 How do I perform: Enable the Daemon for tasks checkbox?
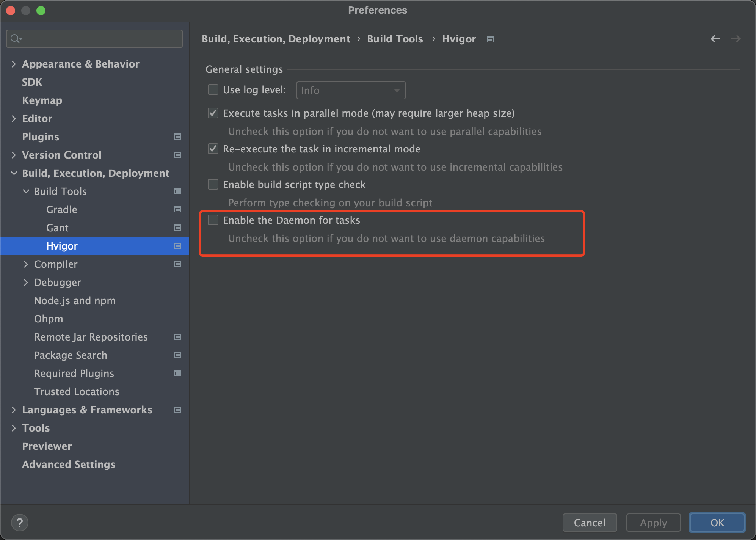pos(213,220)
